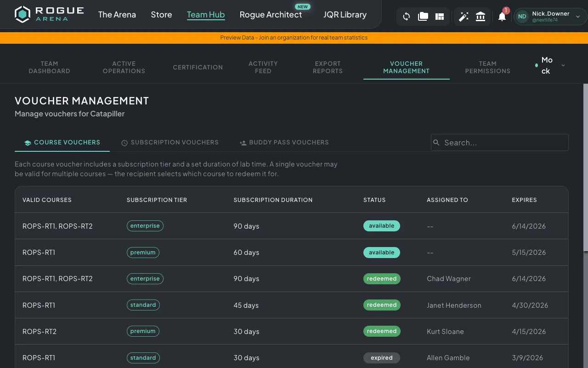Select the magic wand icon near the bell
588x368 pixels.
pos(464,16)
